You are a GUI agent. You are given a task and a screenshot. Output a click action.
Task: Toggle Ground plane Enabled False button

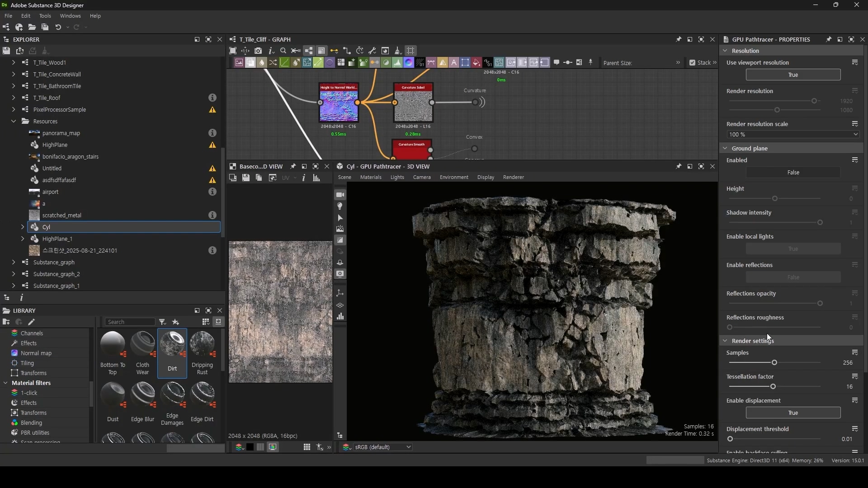pyautogui.click(x=793, y=173)
